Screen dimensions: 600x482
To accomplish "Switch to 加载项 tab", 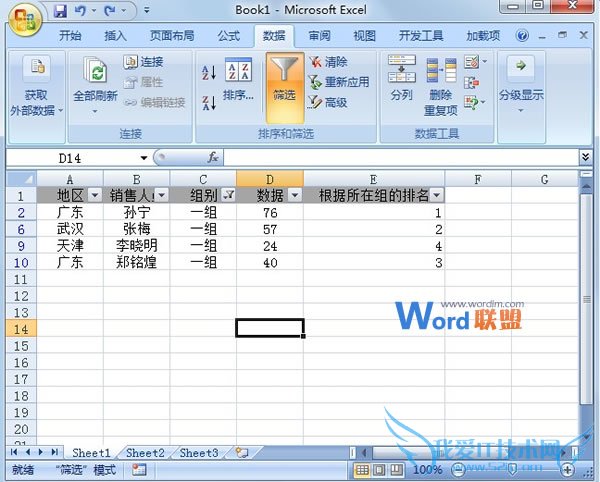I will click(483, 36).
